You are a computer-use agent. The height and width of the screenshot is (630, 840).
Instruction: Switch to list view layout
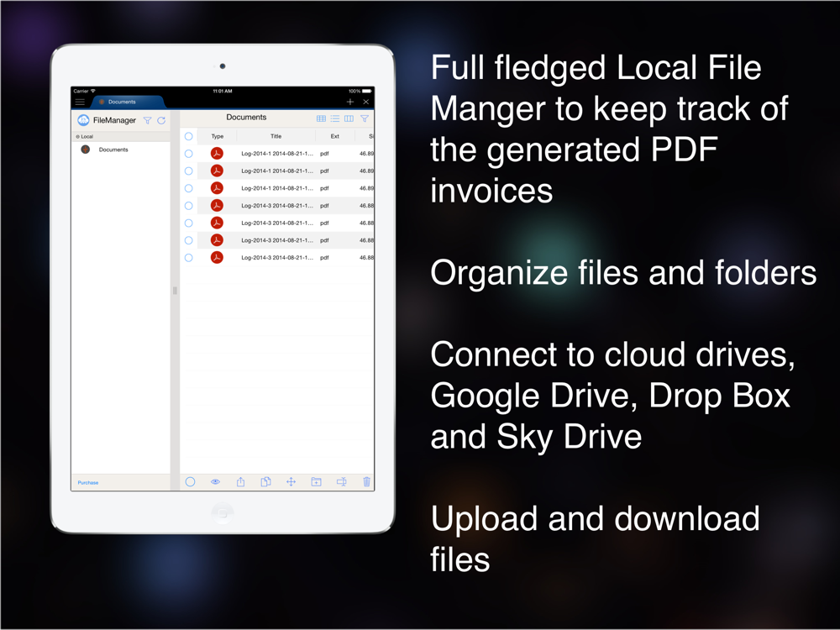click(335, 118)
